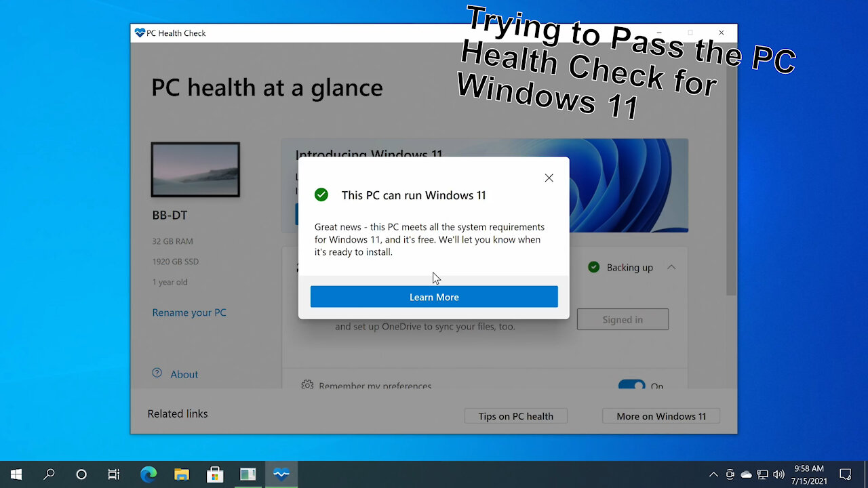Image resolution: width=868 pixels, height=488 pixels.
Task: Close the 'This PC can run Windows 11' dialog
Action: click(x=549, y=178)
